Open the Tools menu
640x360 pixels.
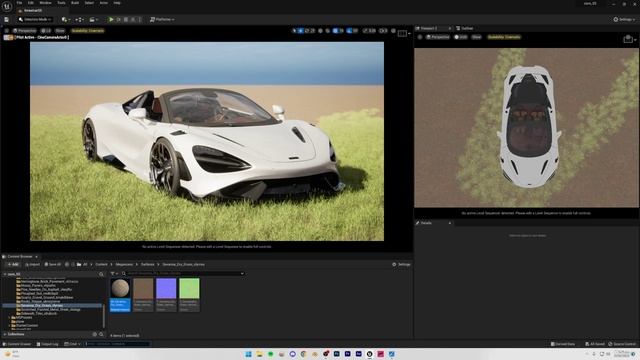(61, 3)
